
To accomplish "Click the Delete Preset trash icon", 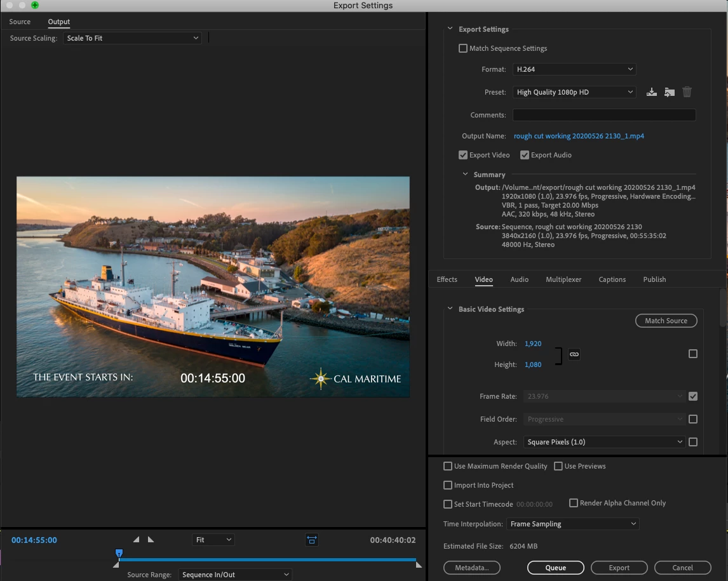I will (687, 92).
